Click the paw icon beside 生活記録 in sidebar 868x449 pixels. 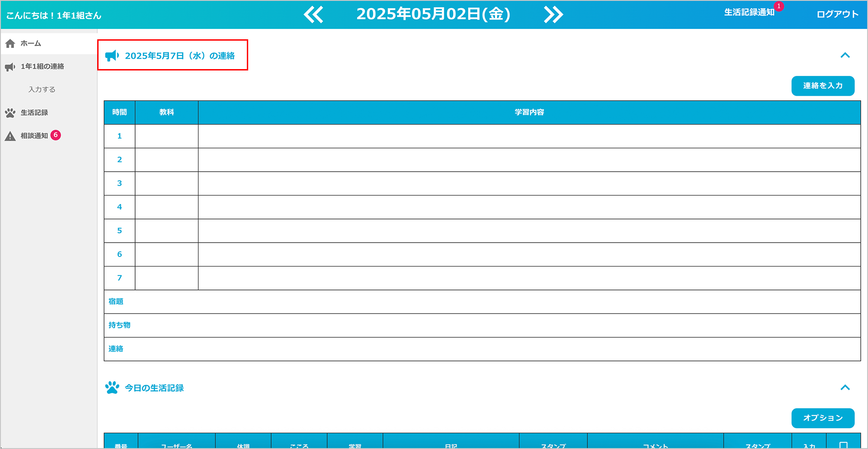pyautogui.click(x=10, y=113)
